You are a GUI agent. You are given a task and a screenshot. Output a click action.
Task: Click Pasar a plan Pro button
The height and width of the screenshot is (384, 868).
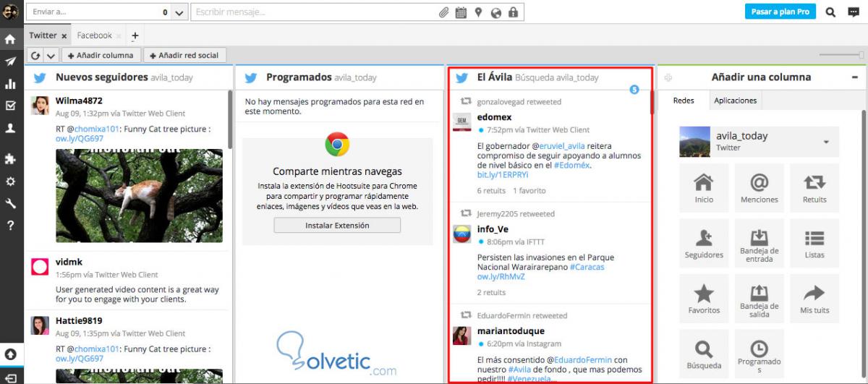pos(780,12)
